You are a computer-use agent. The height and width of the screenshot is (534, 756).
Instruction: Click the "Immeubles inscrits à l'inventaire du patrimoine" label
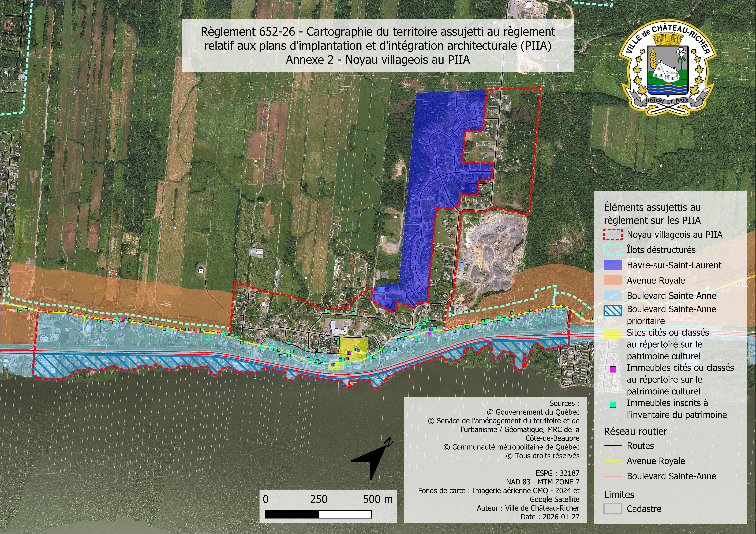pyautogui.click(x=677, y=409)
